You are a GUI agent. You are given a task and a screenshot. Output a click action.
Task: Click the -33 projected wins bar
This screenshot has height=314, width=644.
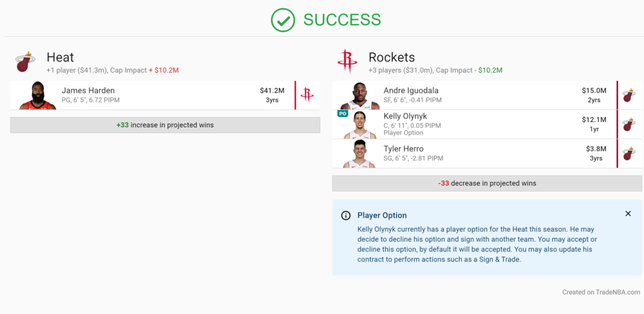tap(487, 183)
